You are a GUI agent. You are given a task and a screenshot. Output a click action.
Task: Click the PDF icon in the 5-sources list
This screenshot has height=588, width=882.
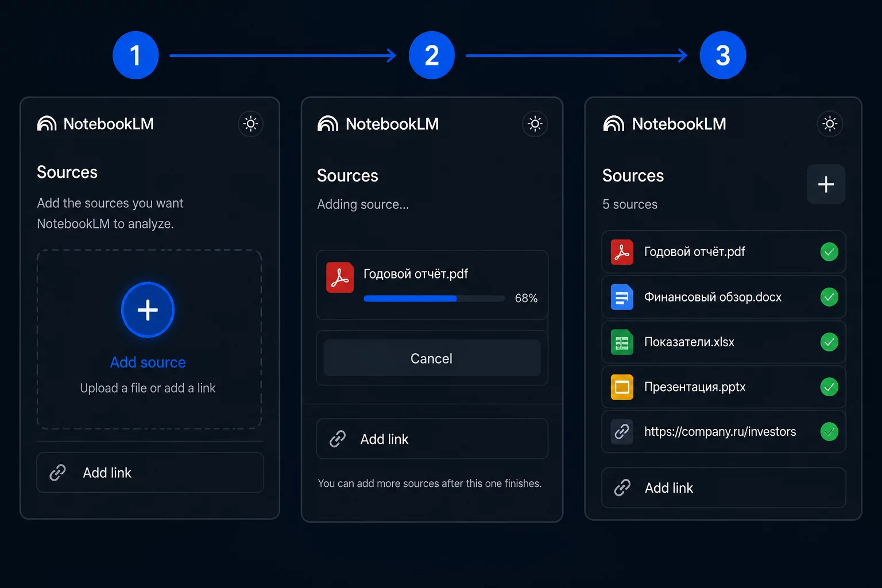click(x=622, y=252)
